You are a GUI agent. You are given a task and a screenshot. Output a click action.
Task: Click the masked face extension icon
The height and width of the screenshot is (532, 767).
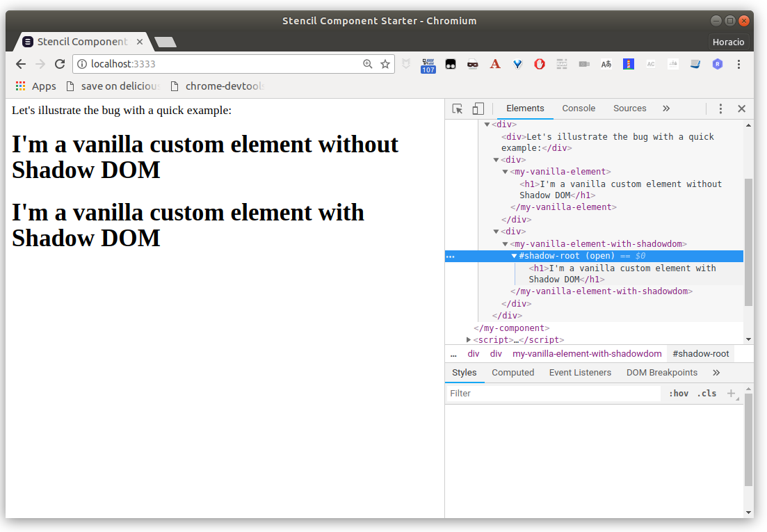tap(473, 64)
